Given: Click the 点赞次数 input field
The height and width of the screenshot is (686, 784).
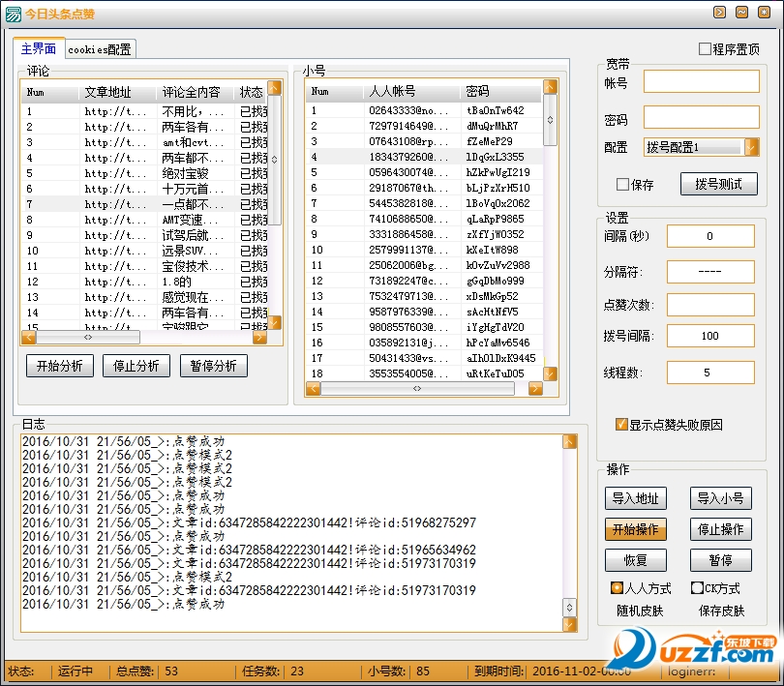Looking at the screenshot, I should pos(710,305).
